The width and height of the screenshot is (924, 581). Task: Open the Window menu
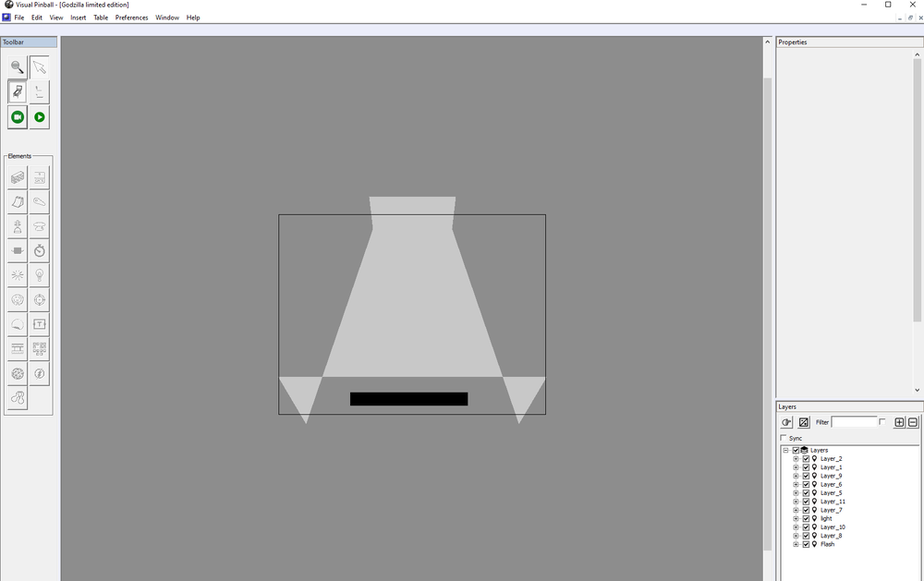(167, 18)
